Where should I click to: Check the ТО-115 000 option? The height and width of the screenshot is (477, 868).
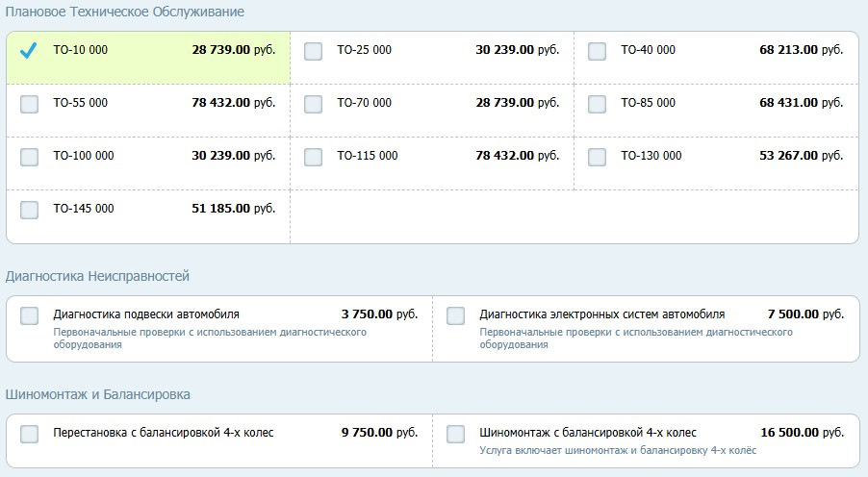click(314, 157)
